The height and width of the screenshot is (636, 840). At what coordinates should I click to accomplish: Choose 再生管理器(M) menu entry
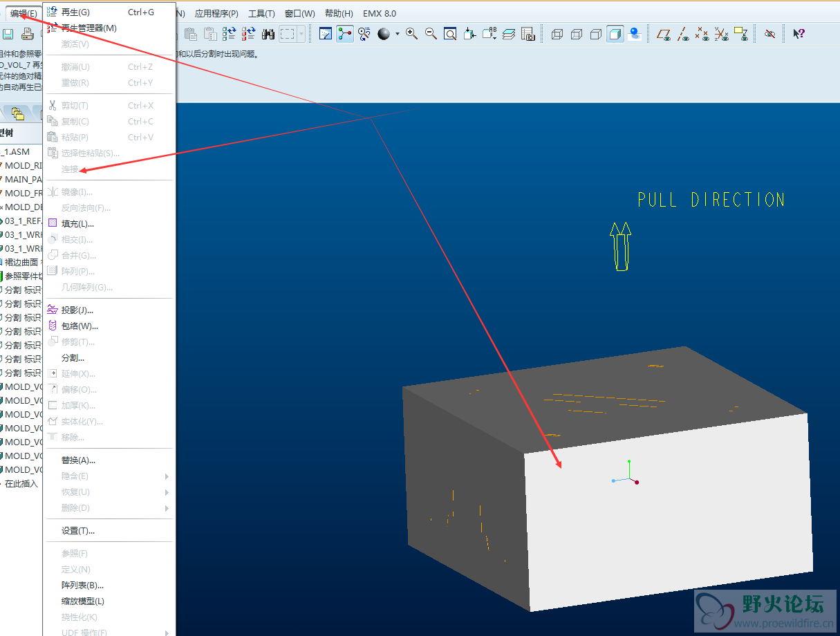coord(109,28)
